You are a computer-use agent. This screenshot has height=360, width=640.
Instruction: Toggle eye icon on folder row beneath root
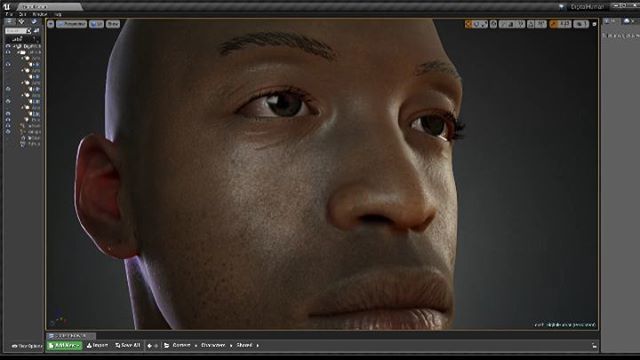pyautogui.click(x=8, y=52)
